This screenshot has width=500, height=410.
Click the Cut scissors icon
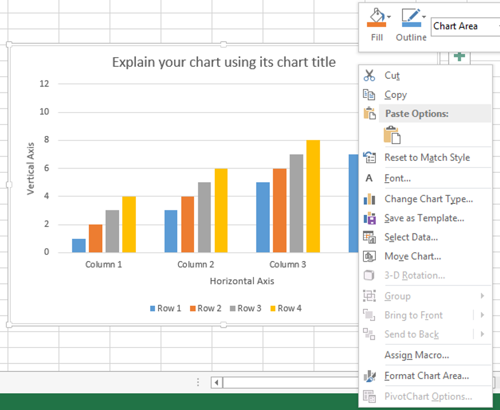369,75
